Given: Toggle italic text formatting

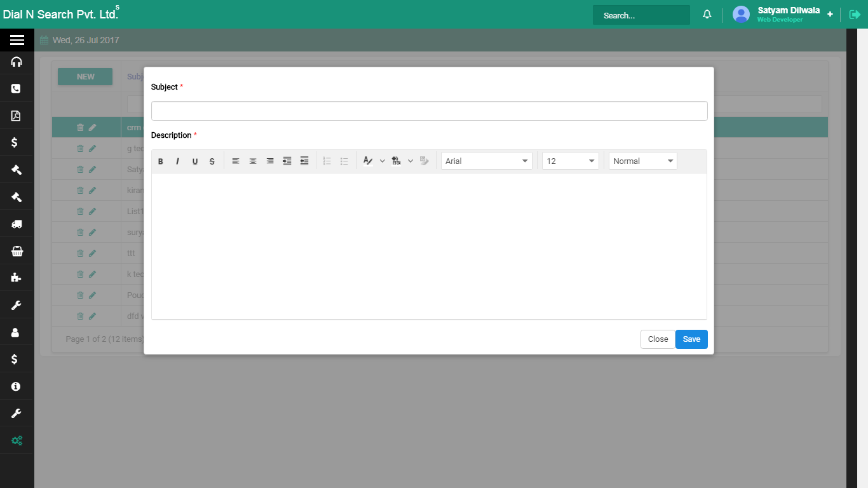Looking at the screenshot, I should 178,161.
